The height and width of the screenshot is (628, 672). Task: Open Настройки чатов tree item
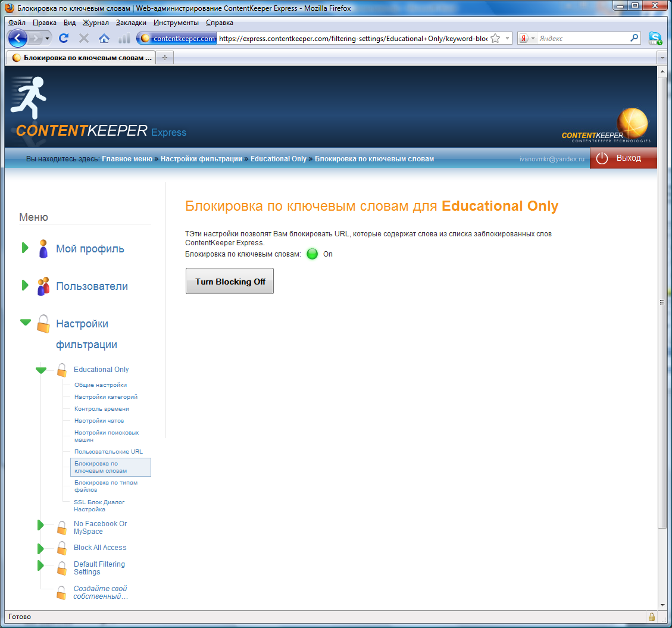99,421
